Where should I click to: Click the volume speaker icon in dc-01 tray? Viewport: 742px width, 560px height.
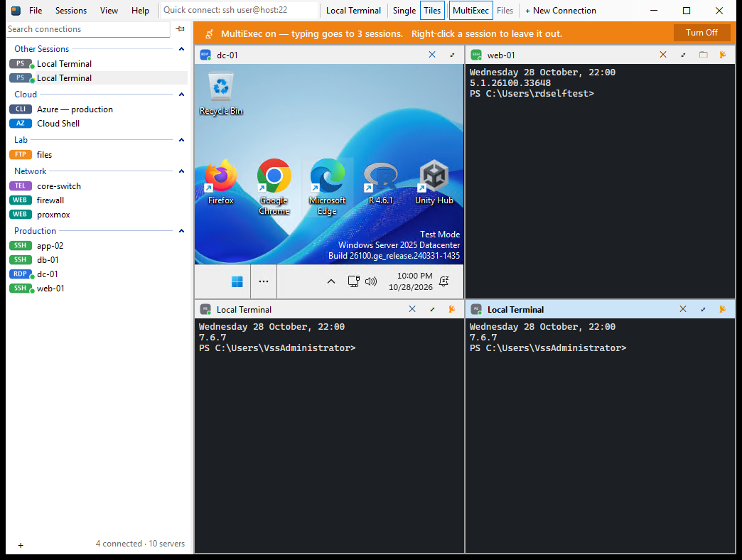click(371, 282)
